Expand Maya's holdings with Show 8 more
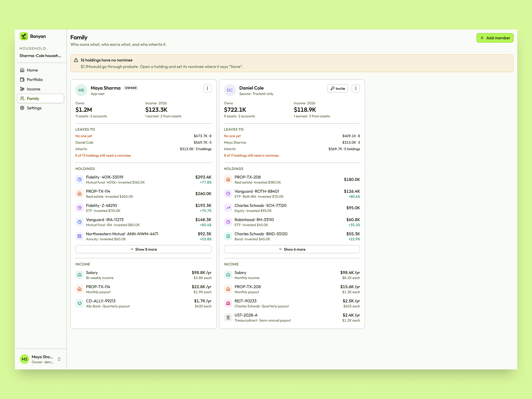 tap(143, 249)
